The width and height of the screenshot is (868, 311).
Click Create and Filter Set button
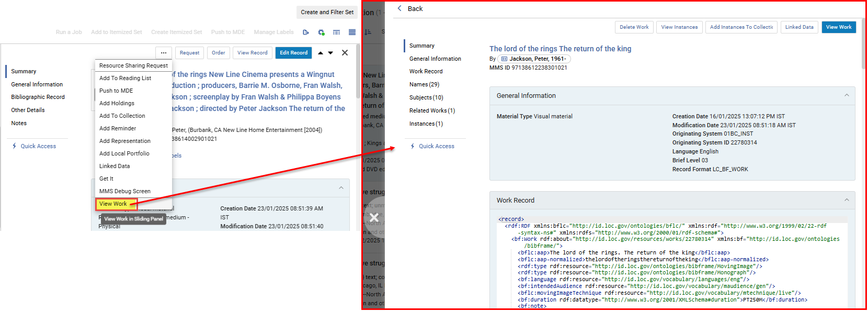pyautogui.click(x=327, y=12)
